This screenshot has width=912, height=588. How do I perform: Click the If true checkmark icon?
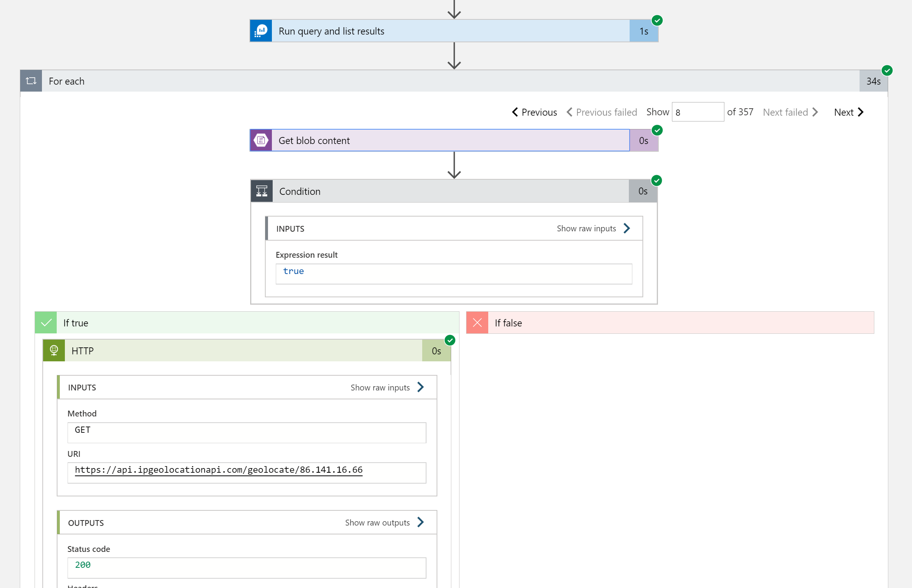pos(46,323)
